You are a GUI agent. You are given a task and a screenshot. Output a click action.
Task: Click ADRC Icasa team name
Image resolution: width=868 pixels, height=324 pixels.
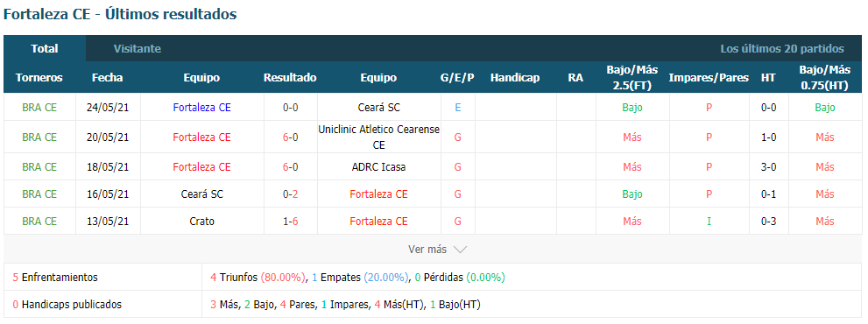tap(378, 166)
